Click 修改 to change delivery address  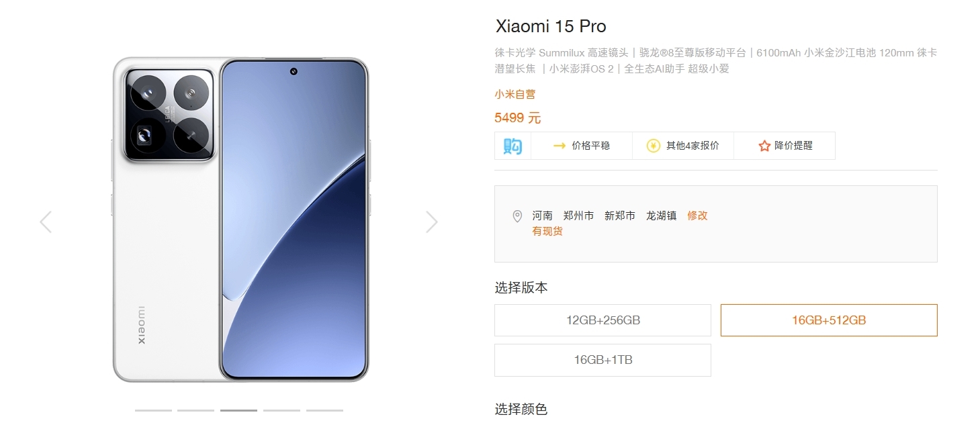point(697,216)
